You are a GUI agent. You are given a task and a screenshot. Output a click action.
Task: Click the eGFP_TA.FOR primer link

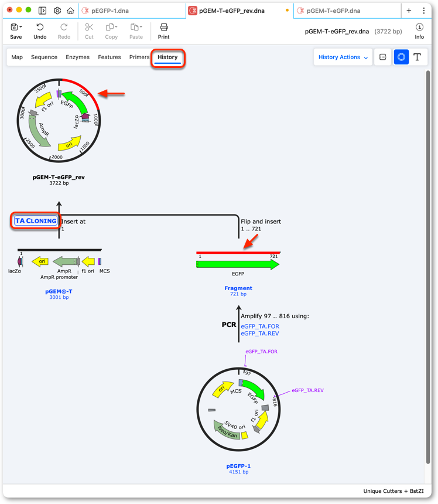pyautogui.click(x=260, y=326)
